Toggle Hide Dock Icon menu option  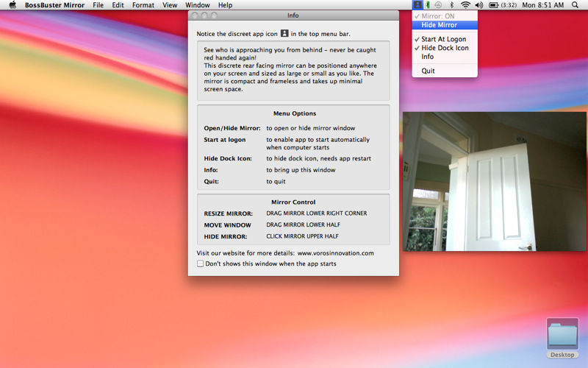(x=445, y=48)
